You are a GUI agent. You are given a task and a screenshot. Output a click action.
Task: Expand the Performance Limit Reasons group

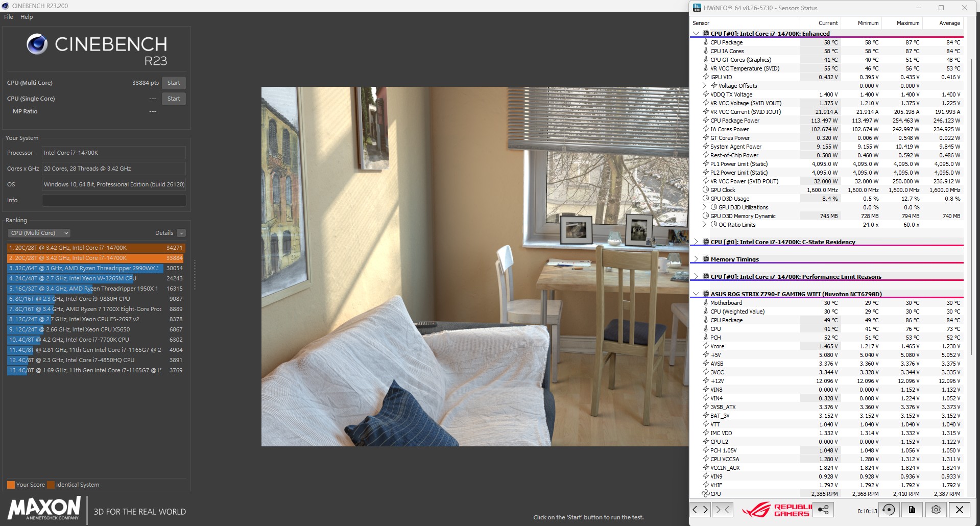(x=696, y=277)
